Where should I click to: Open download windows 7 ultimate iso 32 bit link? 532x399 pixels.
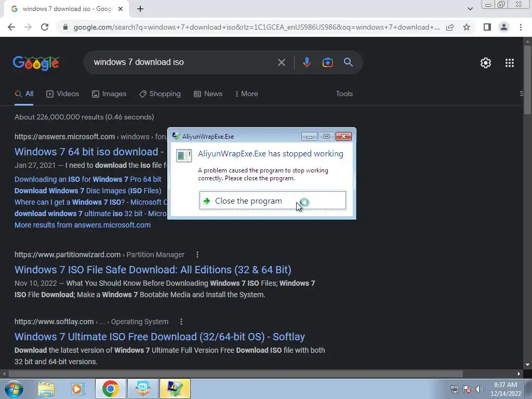(90, 214)
